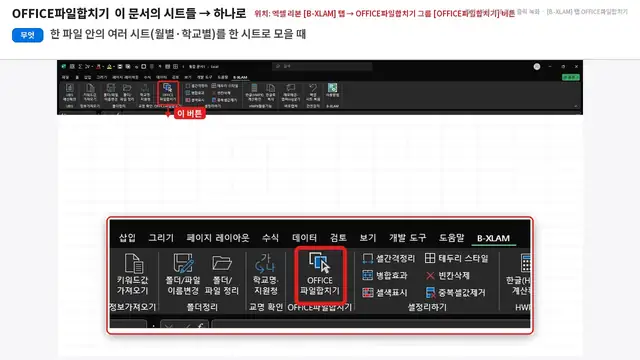This screenshot has height=360, width=640.
Task: Switch to 검토 tab in enlarged ribbon
Action: tap(338, 238)
